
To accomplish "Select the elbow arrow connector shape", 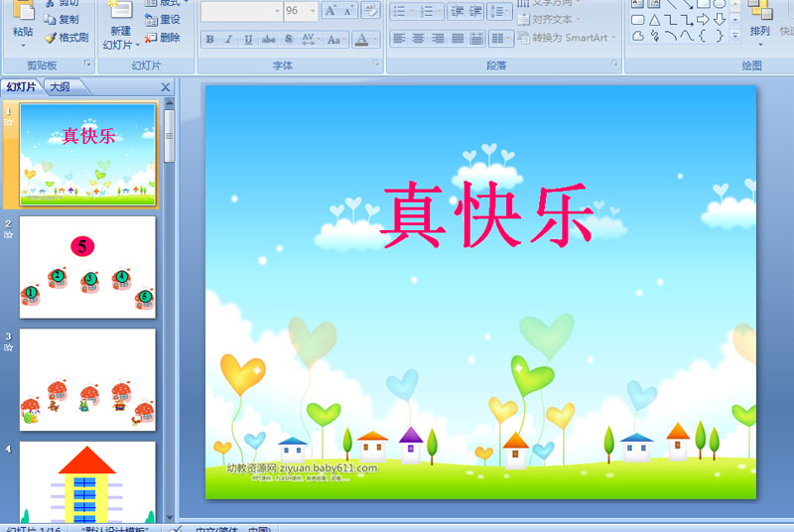I will click(x=687, y=20).
